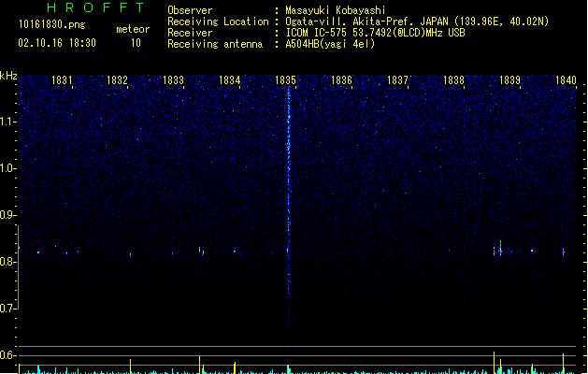Click the meteor label
Image resolution: width=588 pixels, height=374 pixels.
pos(133,29)
